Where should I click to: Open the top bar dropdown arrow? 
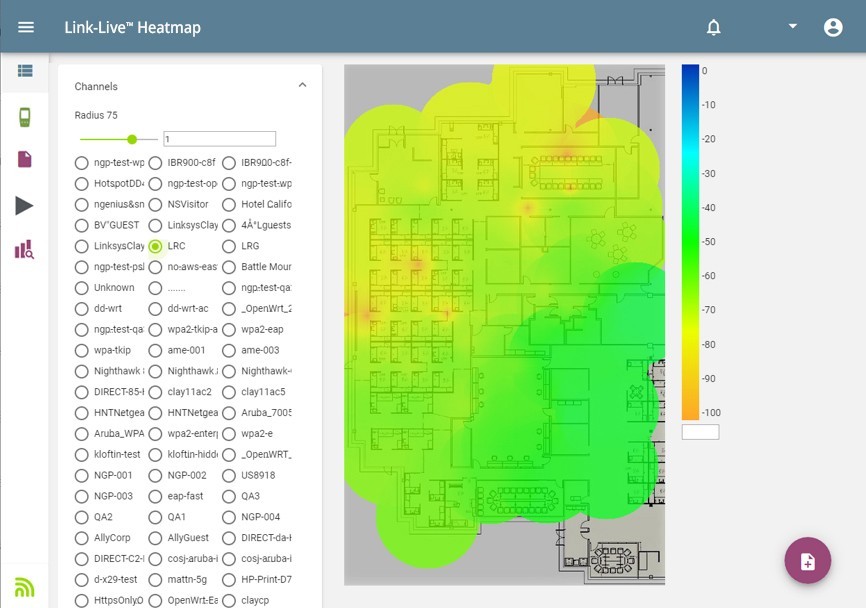(792, 26)
